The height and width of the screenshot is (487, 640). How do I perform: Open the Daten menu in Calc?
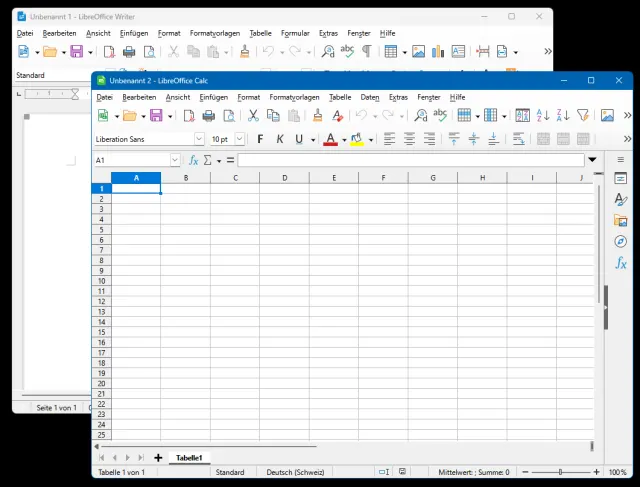click(x=369, y=97)
